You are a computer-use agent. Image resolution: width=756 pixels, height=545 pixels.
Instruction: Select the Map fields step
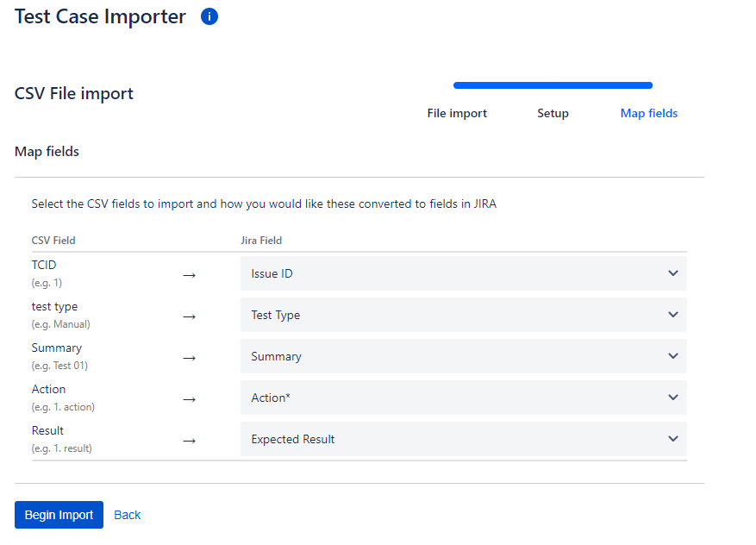pos(648,113)
